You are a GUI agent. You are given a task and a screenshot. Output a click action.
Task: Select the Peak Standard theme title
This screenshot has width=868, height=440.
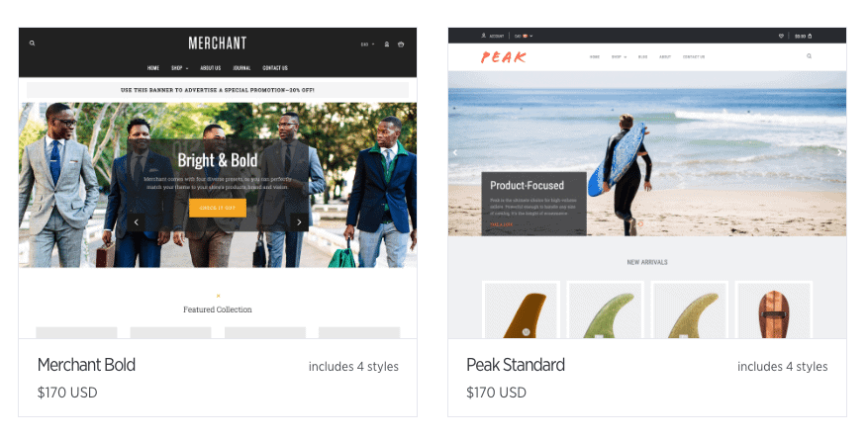point(516,365)
